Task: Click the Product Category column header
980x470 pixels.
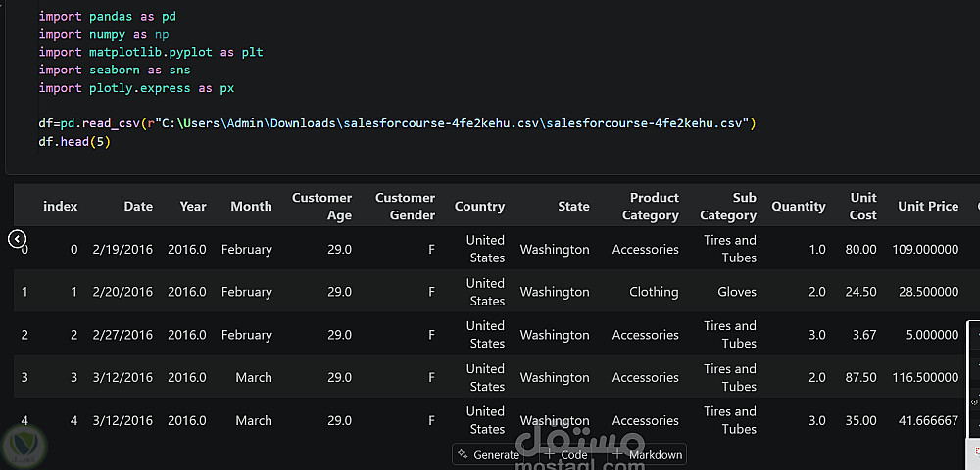Action: (x=650, y=206)
